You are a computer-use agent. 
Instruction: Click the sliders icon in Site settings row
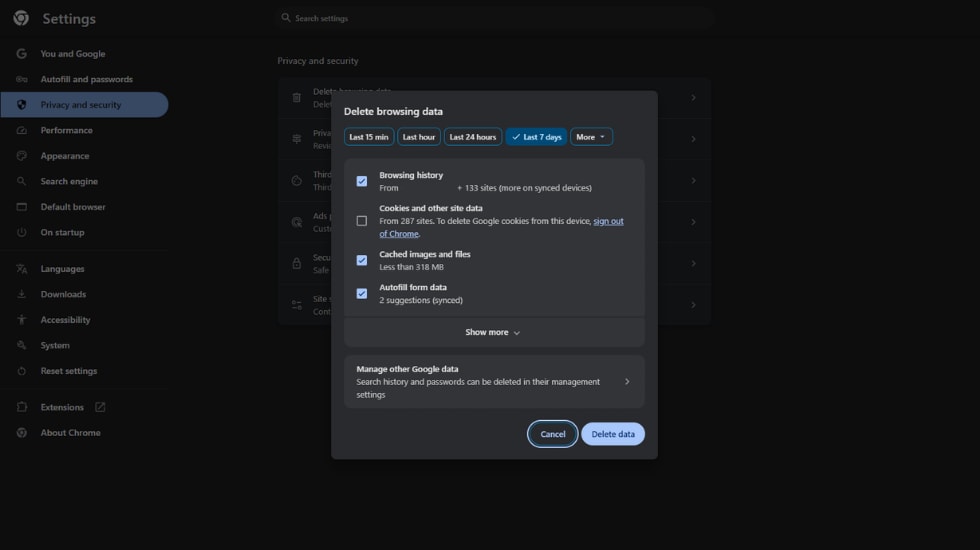click(297, 305)
